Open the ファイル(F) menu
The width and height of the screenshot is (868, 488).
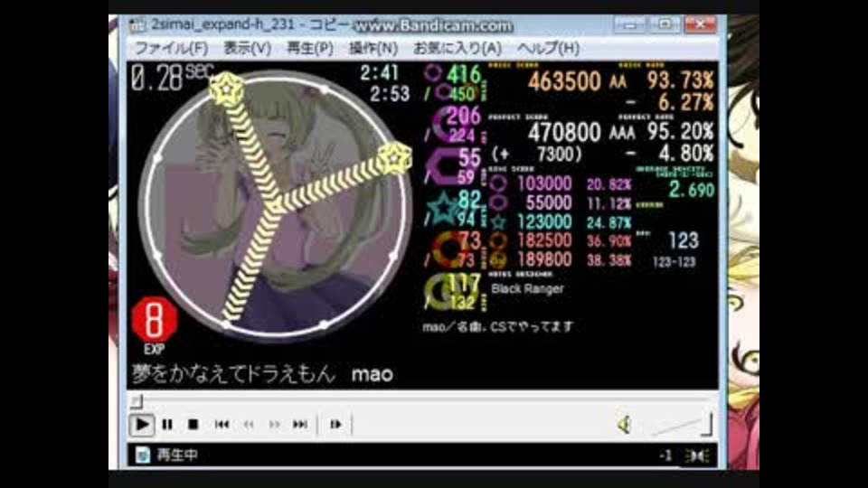[x=172, y=48]
